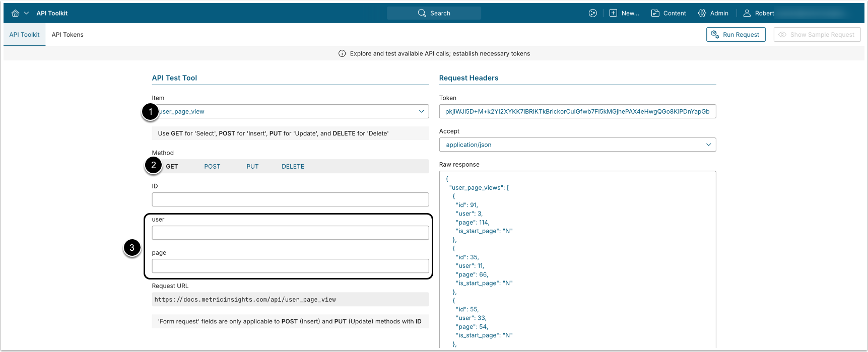868x352 pixels.
Task: Choose the PUT method
Action: (x=252, y=166)
